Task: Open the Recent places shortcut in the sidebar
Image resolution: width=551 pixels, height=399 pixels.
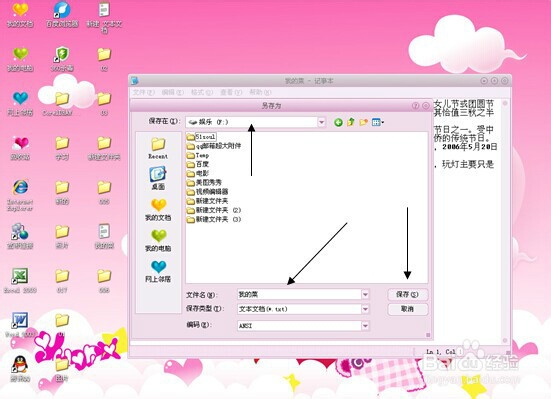Action: point(158,148)
